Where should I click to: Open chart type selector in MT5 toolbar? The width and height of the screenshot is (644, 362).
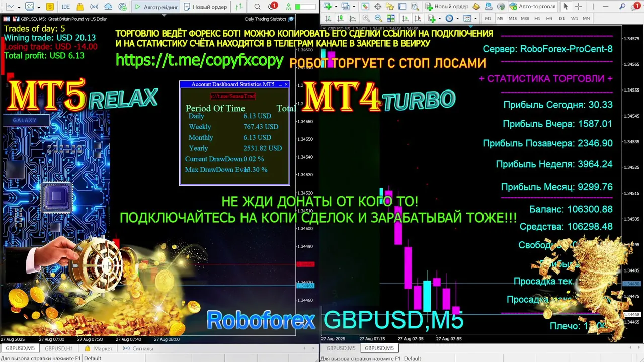pos(10,7)
